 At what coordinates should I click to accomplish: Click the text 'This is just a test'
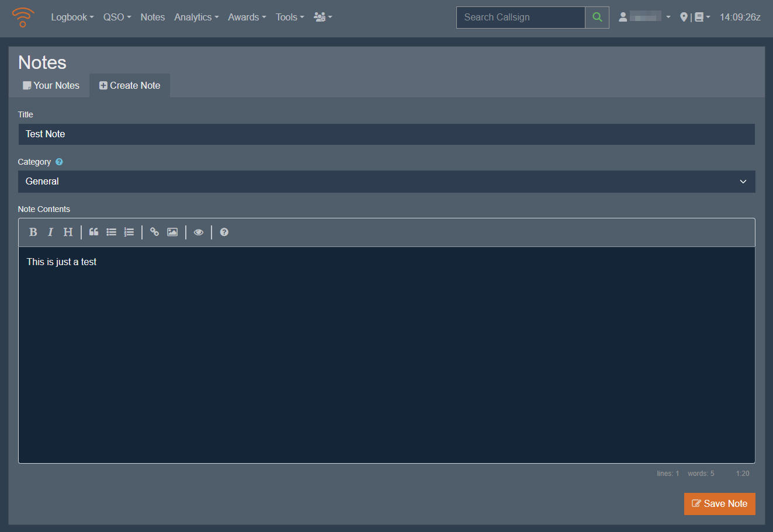pyautogui.click(x=61, y=262)
